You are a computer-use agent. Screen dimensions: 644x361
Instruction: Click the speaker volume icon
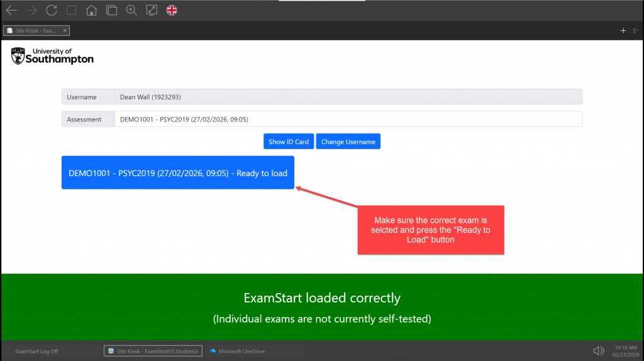(x=599, y=350)
